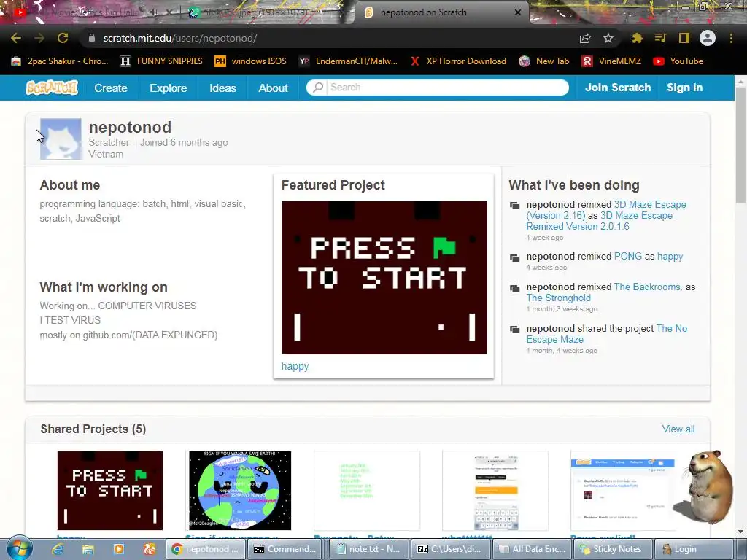Open the save Earth project thumbnail
This screenshot has width=747, height=560.
coord(239,491)
